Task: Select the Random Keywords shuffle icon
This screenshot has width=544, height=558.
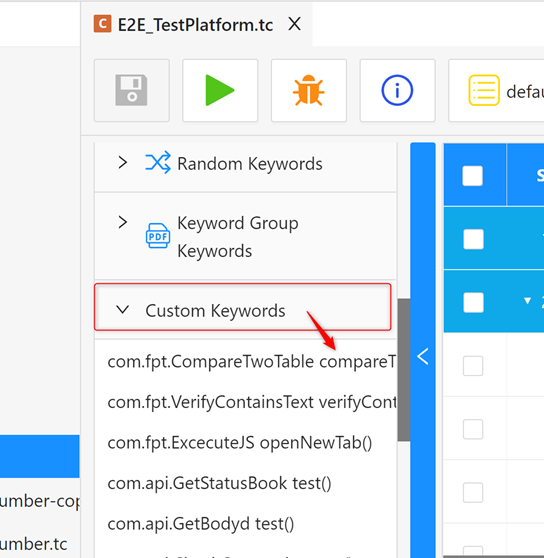Action: point(158,163)
